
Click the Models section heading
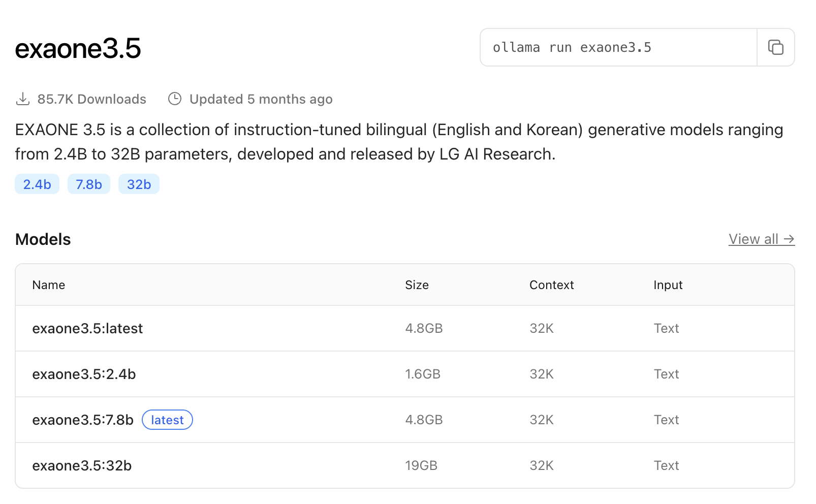tap(43, 239)
